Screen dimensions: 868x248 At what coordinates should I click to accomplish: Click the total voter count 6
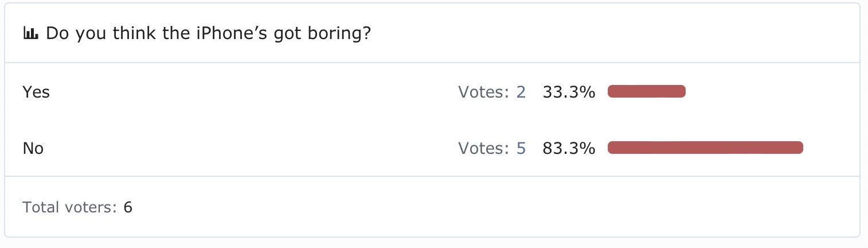pos(128,207)
